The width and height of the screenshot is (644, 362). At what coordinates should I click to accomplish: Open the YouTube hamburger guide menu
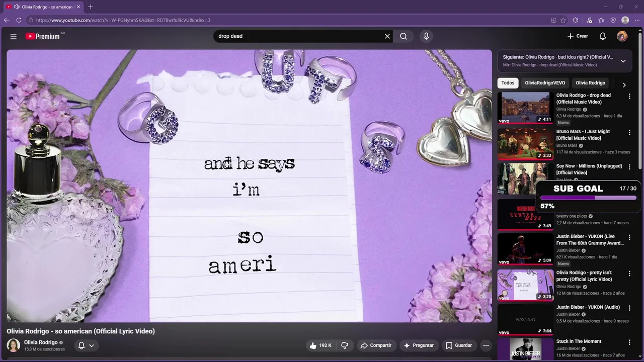pyautogui.click(x=14, y=36)
